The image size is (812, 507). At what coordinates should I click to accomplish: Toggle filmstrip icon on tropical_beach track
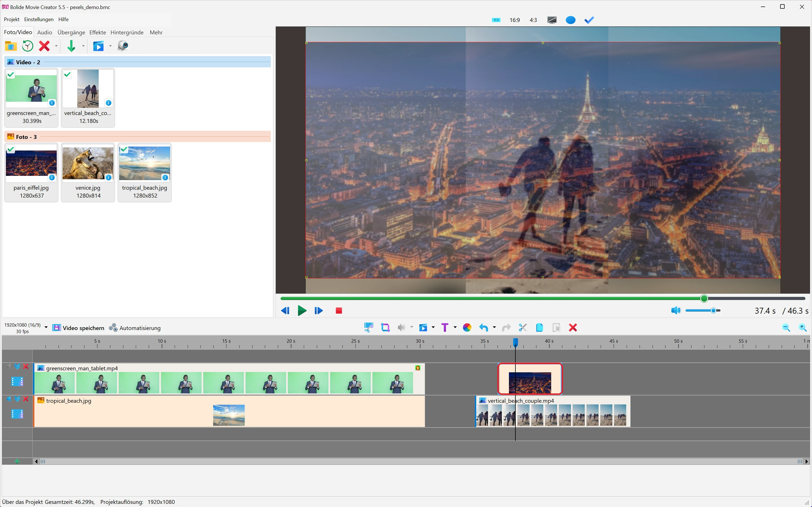click(x=17, y=414)
